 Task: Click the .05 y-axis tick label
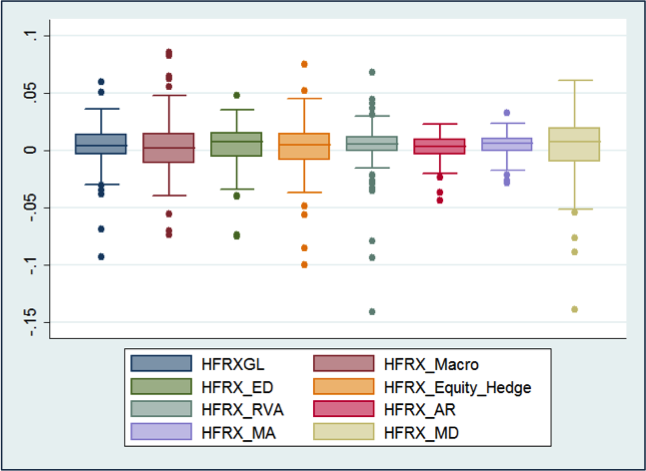pos(36,93)
